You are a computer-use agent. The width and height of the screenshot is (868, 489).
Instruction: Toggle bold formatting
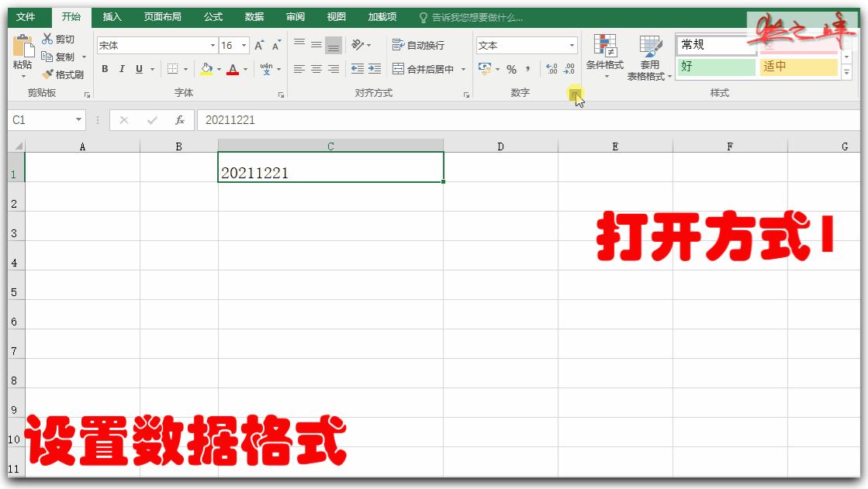pos(104,69)
